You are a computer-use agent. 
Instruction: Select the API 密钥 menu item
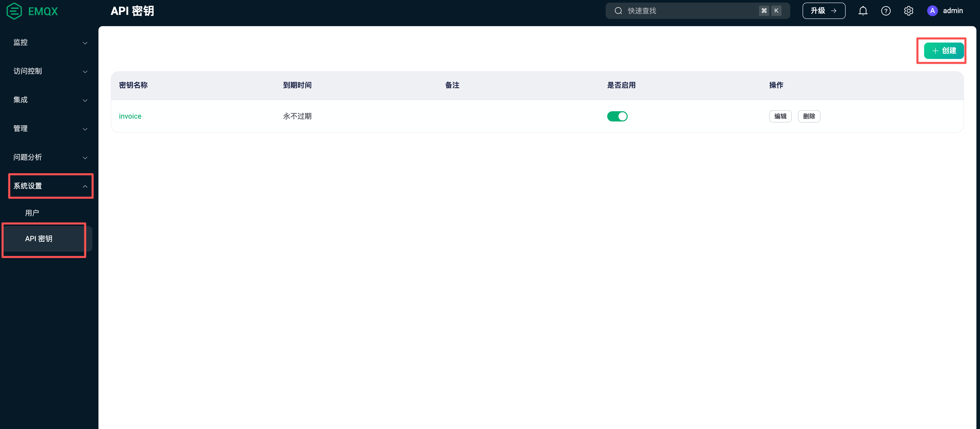39,239
